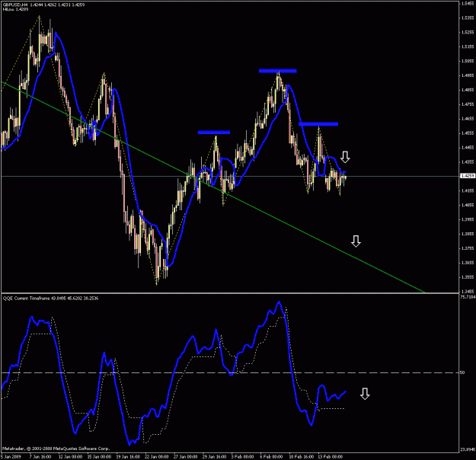Click the 1.5455 price scale label

click(x=468, y=3)
